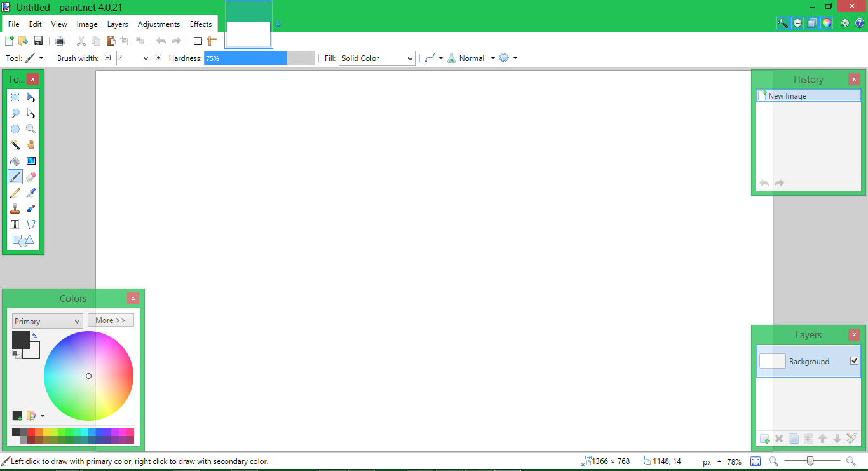868x471 pixels.
Task: Open the Effects menu
Action: click(201, 24)
